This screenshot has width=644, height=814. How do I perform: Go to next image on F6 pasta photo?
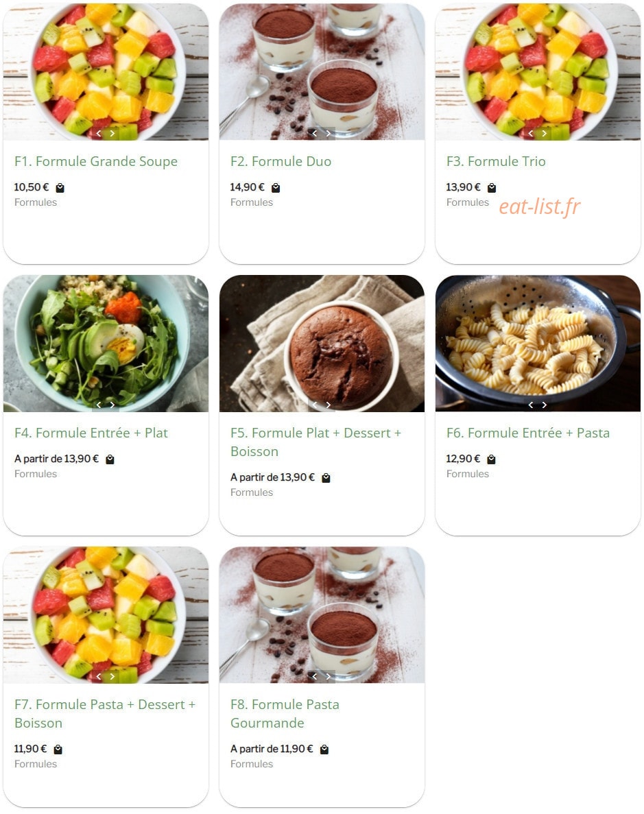pyautogui.click(x=545, y=405)
